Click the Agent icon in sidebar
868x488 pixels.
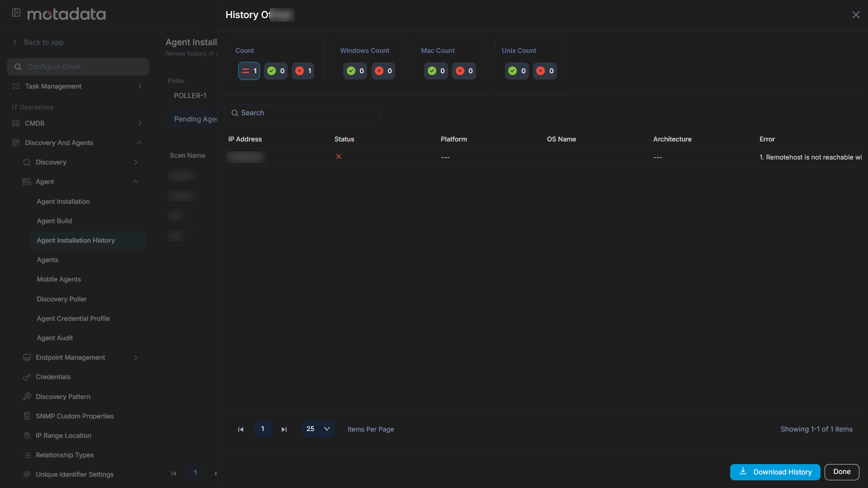27,182
